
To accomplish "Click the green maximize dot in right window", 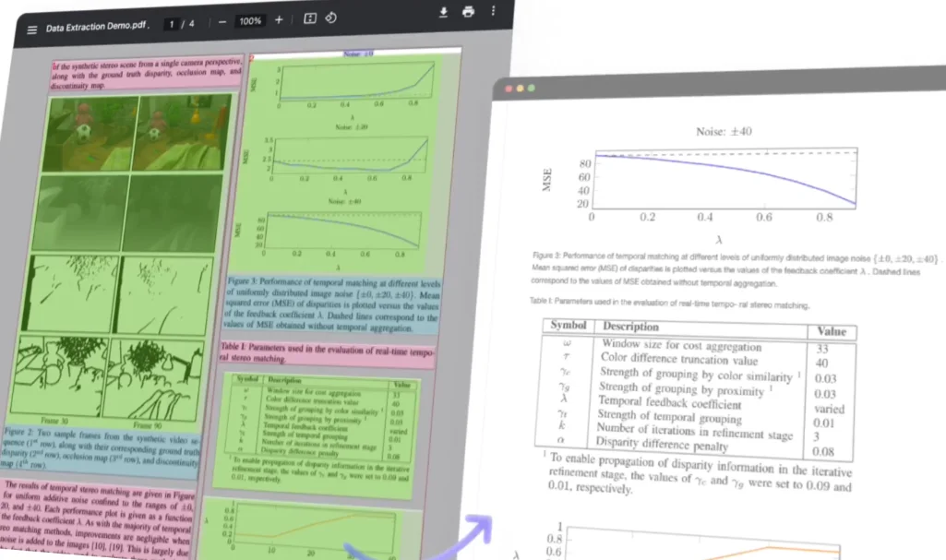I will (532, 88).
